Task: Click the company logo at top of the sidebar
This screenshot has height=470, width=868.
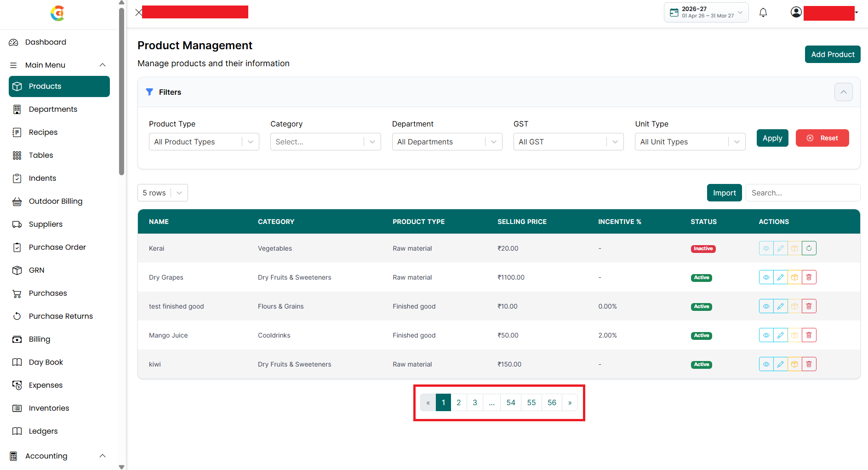Action: pyautogui.click(x=57, y=13)
